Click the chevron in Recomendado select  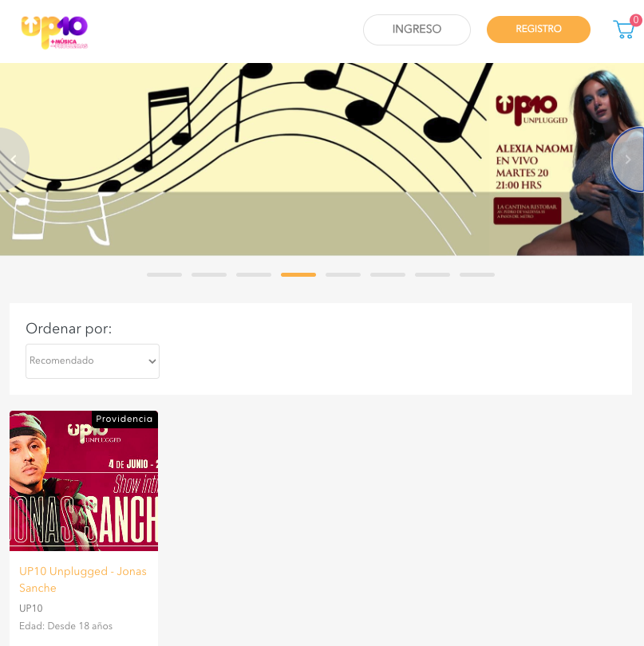point(152,361)
